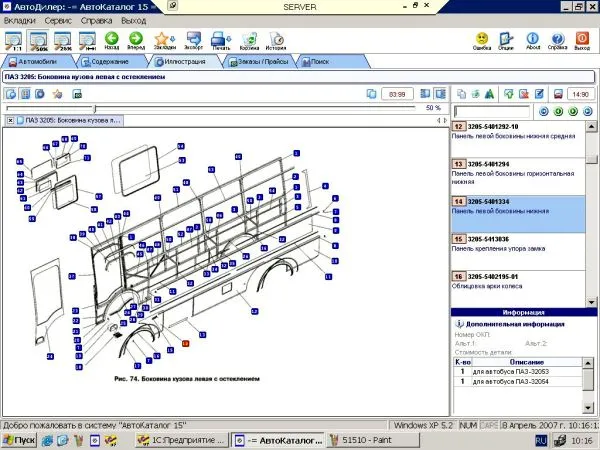This screenshot has height=450, width=600.
Task: Click the green letter A icon in parts toolbar
Action: click(489, 94)
